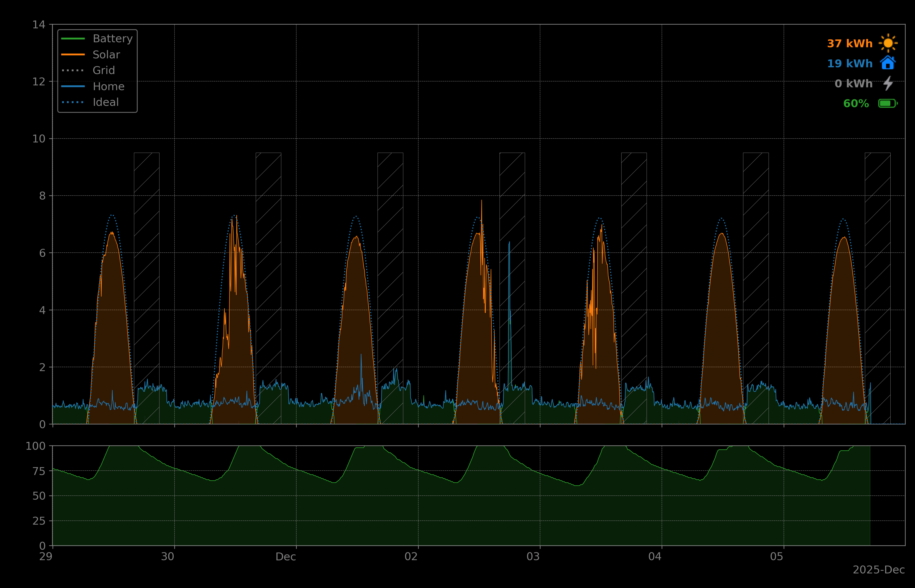The image size is (915, 588).
Task: Click the 2025-Dec axis caption
Action: (878, 570)
